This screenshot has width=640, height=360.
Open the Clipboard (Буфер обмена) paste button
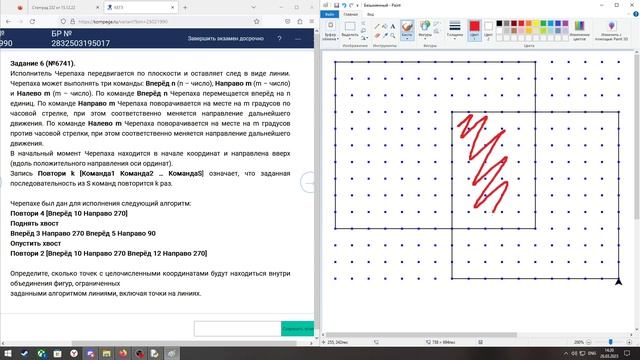pyautogui.click(x=330, y=30)
